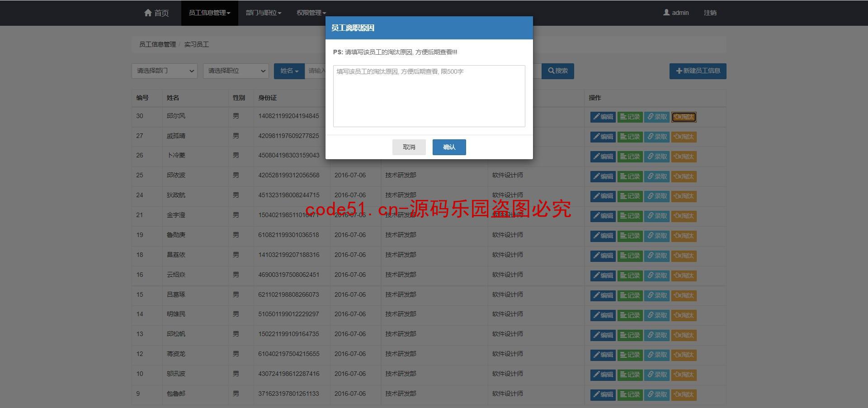The height and width of the screenshot is (408, 868).
Task: Click 录取 for 邱松帆 row 13
Action: pyautogui.click(x=656, y=336)
